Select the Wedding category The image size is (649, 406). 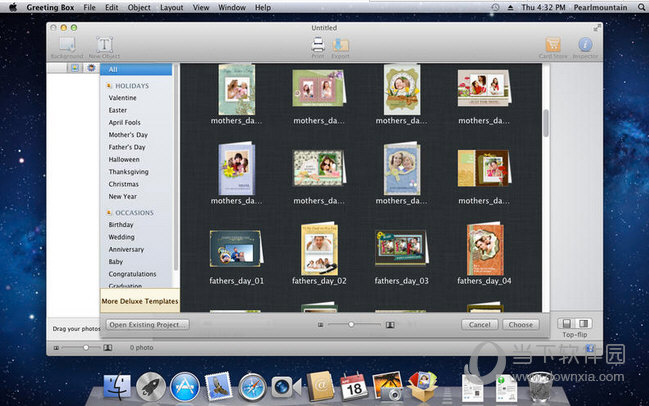tap(121, 237)
